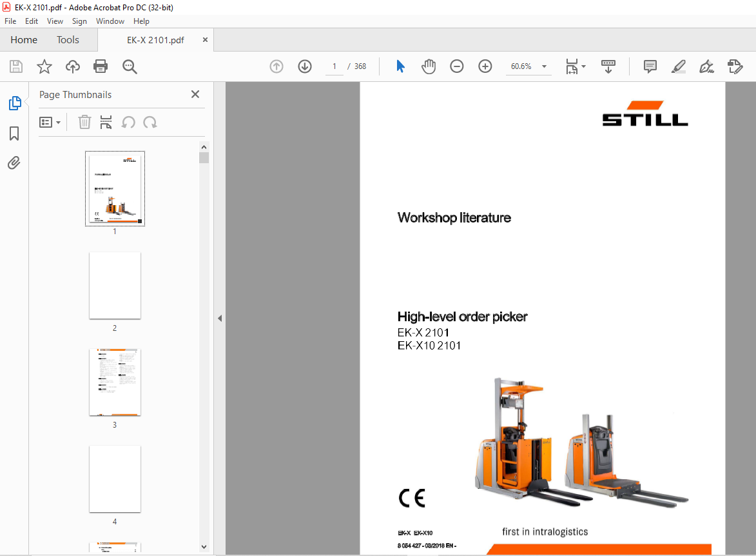Click the thumbnail scrollbar handle
The width and height of the screenshot is (756, 556).
[204, 158]
